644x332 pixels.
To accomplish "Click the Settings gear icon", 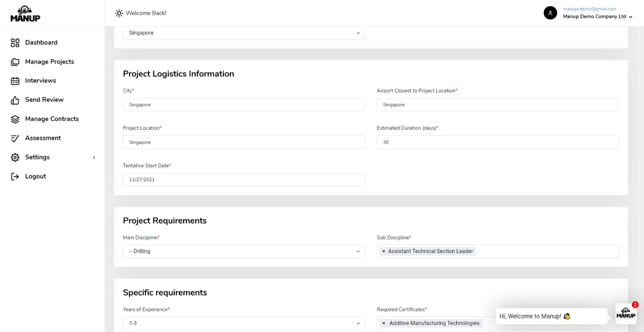I will [15, 158].
